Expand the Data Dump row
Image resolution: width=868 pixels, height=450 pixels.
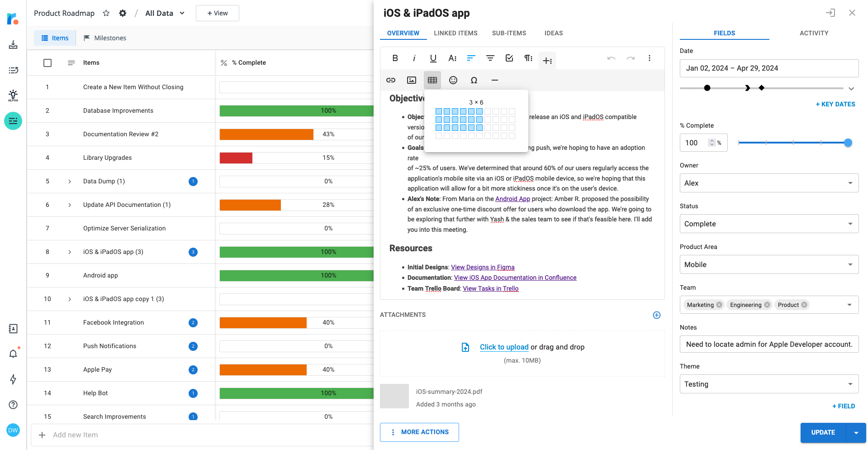pos(70,182)
